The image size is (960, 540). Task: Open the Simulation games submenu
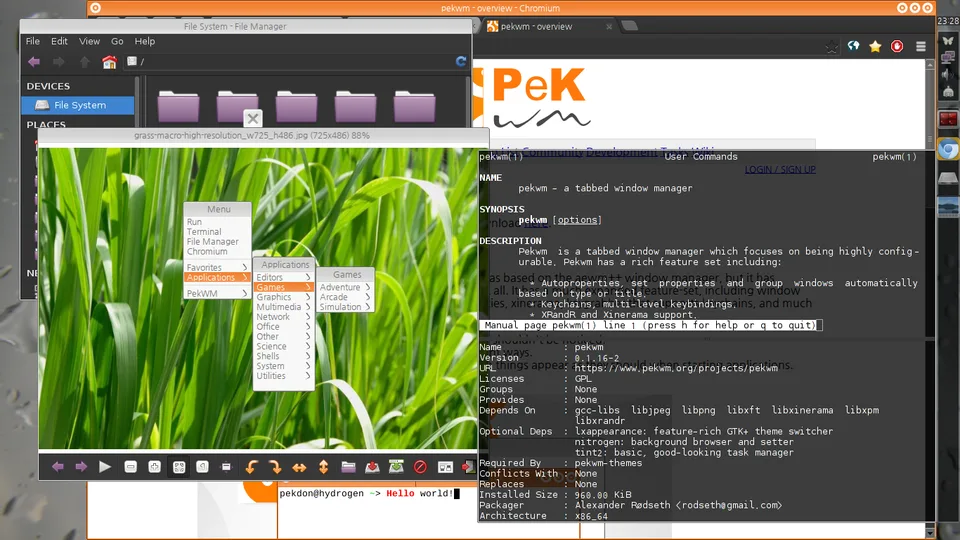345,307
